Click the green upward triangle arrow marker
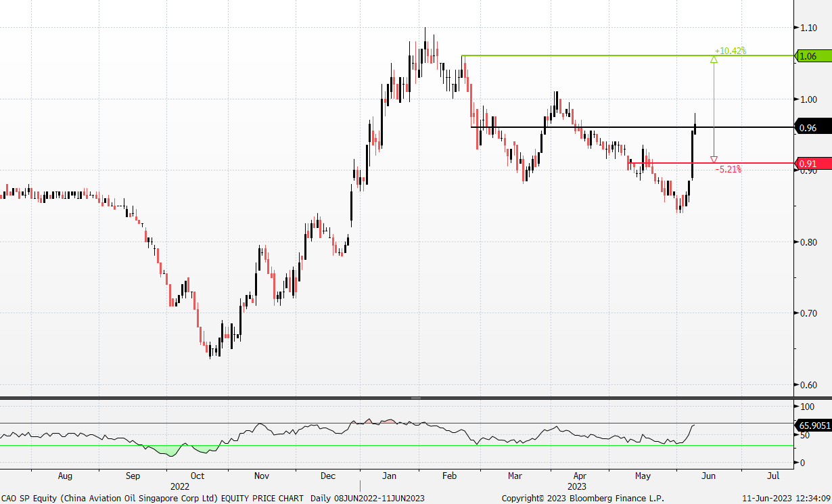 click(x=714, y=60)
